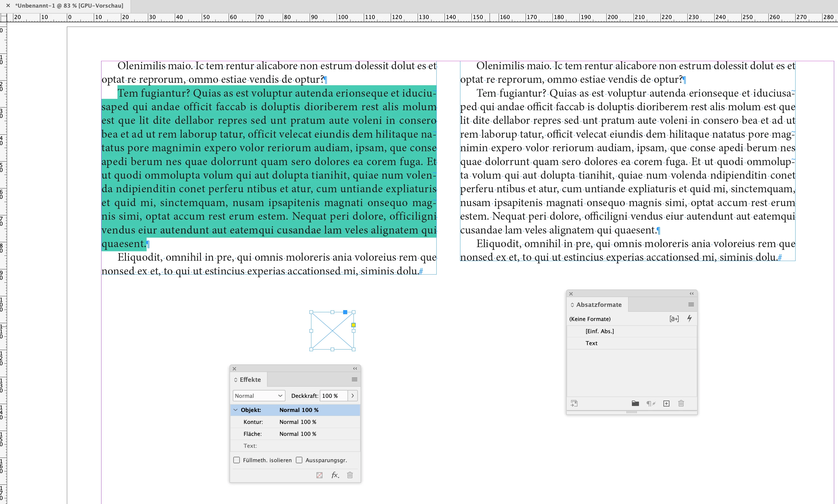
Task: Collapse the Objekt row chevron
Action: click(x=235, y=410)
